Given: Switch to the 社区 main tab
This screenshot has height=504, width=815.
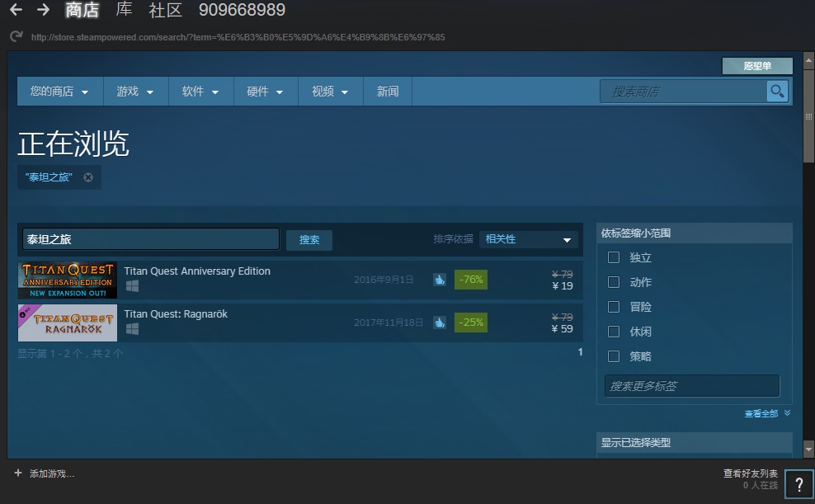Looking at the screenshot, I should pyautogui.click(x=165, y=10).
